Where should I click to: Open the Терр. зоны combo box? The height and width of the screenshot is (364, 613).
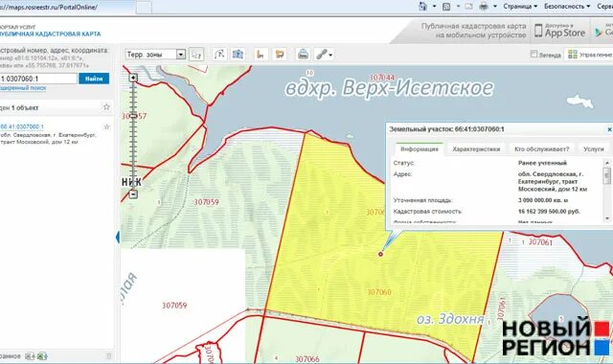pyautogui.click(x=155, y=55)
